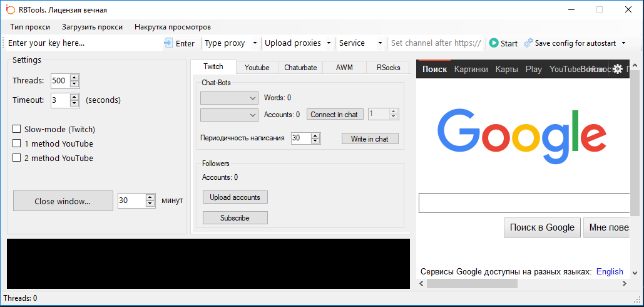
Task: Click the RBTools app icon in title bar
Action: point(11,9)
